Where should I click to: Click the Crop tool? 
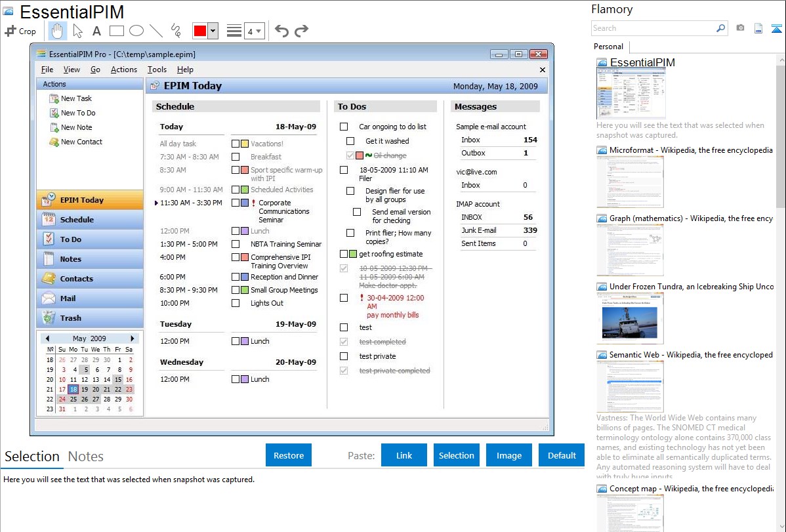coord(20,31)
